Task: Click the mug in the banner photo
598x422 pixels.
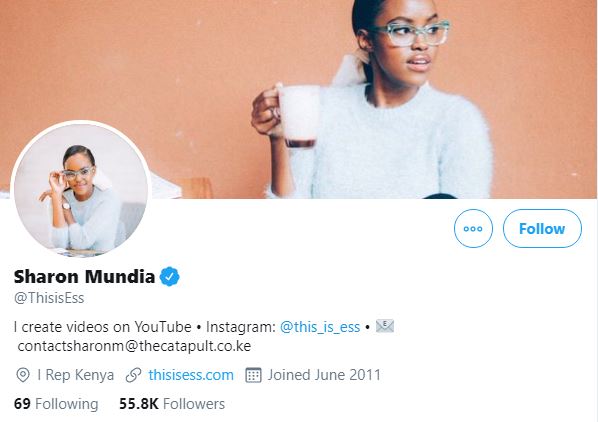Action: tap(298, 116)
